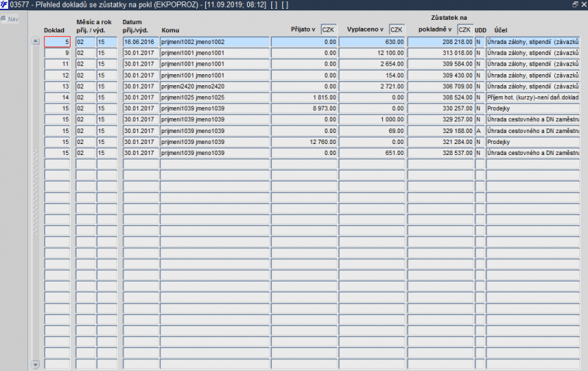Click restore window icon in title bar
Image resolution: width=588 pixels, height=371 pixels.
click(576, 4)
